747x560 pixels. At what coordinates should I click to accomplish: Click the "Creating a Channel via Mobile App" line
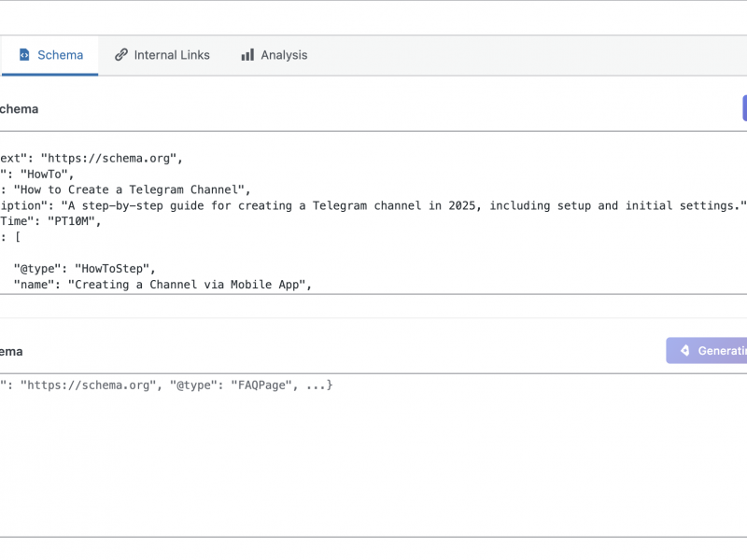pyautogui.click(x=187, y=285)
